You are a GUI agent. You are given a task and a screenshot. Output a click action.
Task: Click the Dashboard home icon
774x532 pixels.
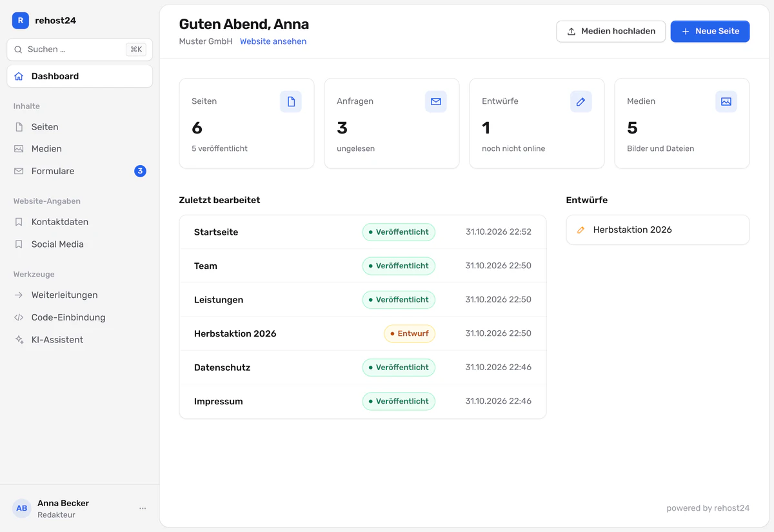click(x=19, y=76)
